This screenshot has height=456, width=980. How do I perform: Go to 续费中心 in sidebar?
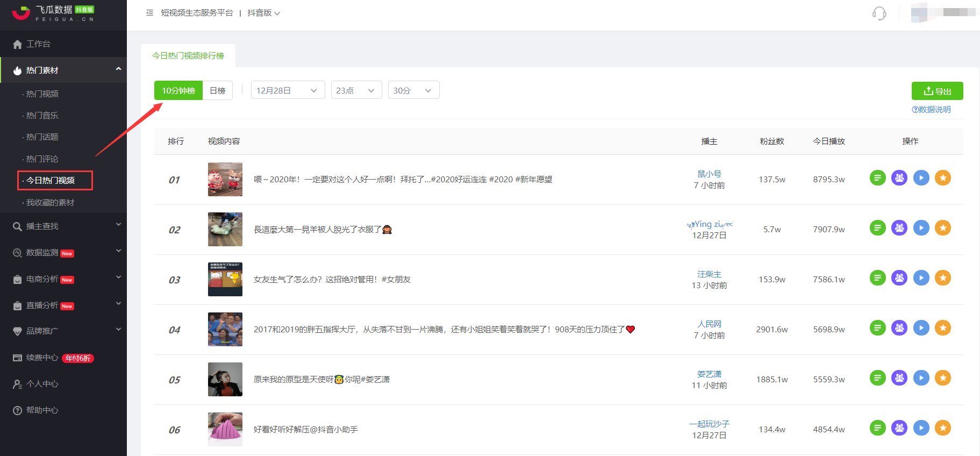point(63,358)
